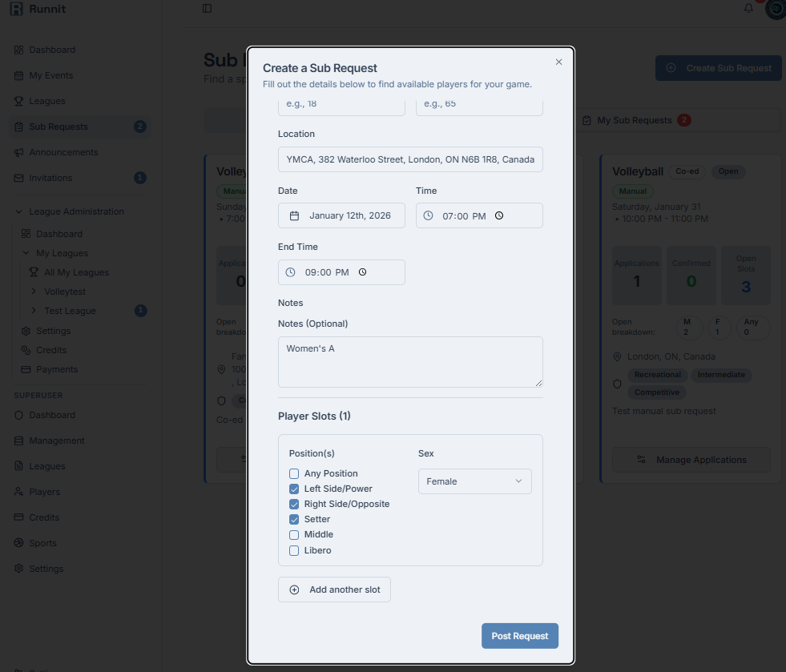The height and width of the screenshot is (672, 786).
Task: Click the Runnit logo icon
Action: tap(18, 9)
